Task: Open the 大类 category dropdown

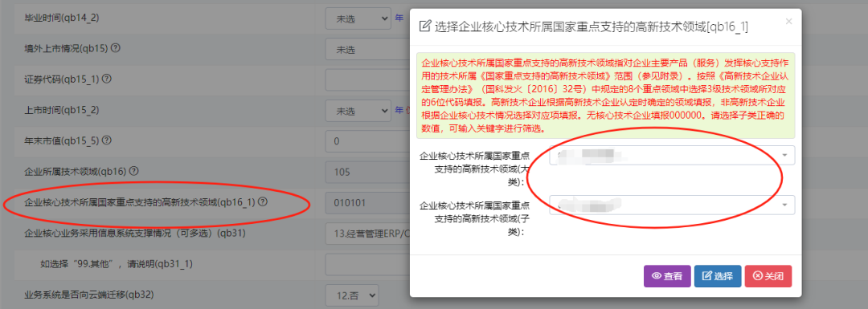Action: [672, 156]
